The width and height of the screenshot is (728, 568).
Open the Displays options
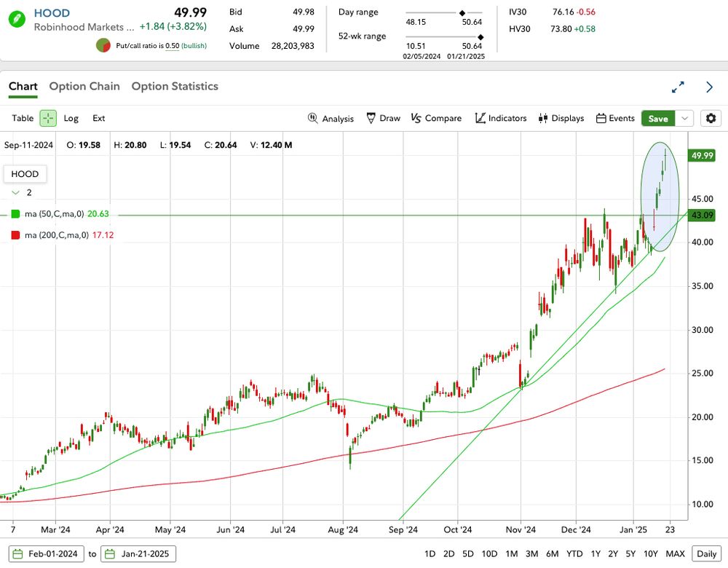coord(561,119)
